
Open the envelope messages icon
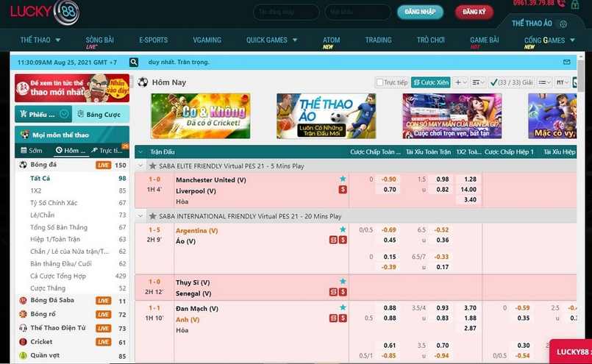567,62
